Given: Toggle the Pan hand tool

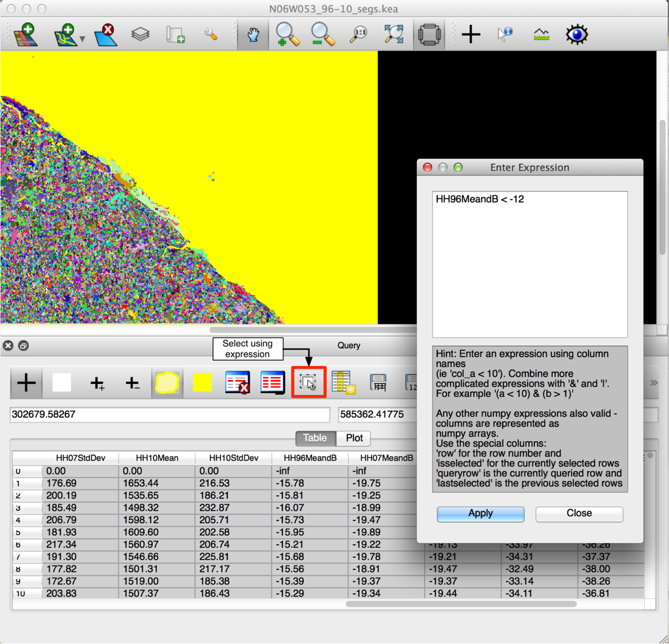Looking at the screenshot, I should (x=253, y=34).
